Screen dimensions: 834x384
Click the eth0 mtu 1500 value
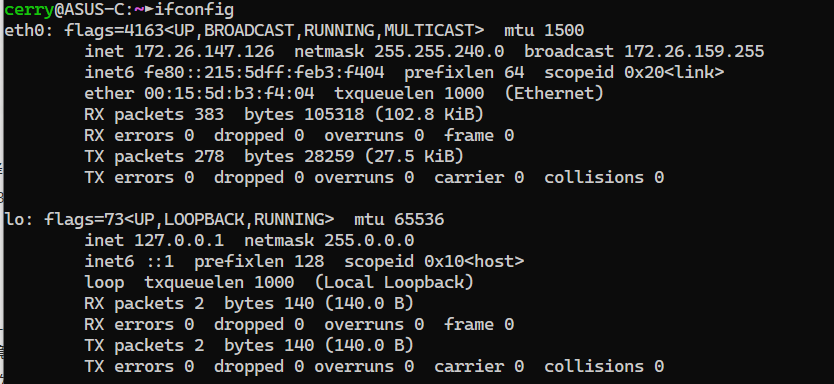point(564,30)
